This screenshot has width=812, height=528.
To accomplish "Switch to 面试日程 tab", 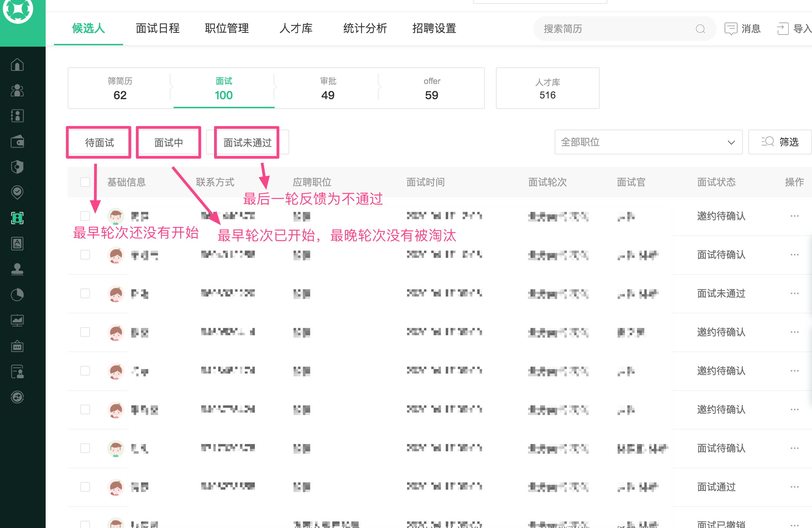I will point(158,28).
